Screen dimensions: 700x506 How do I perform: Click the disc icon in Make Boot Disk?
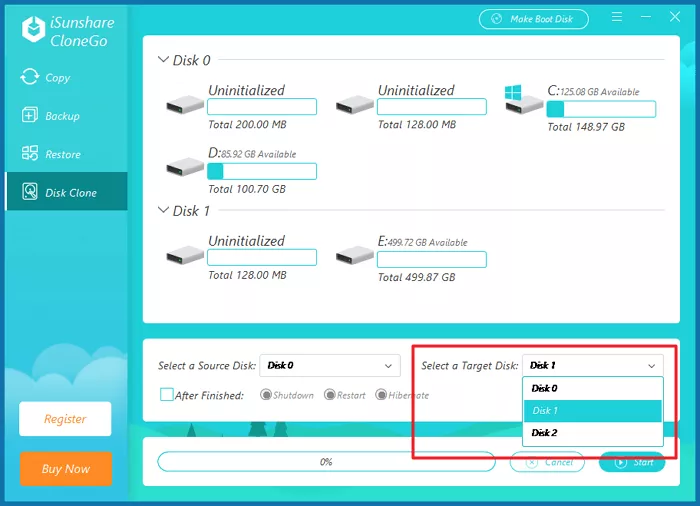coord(496,19)
